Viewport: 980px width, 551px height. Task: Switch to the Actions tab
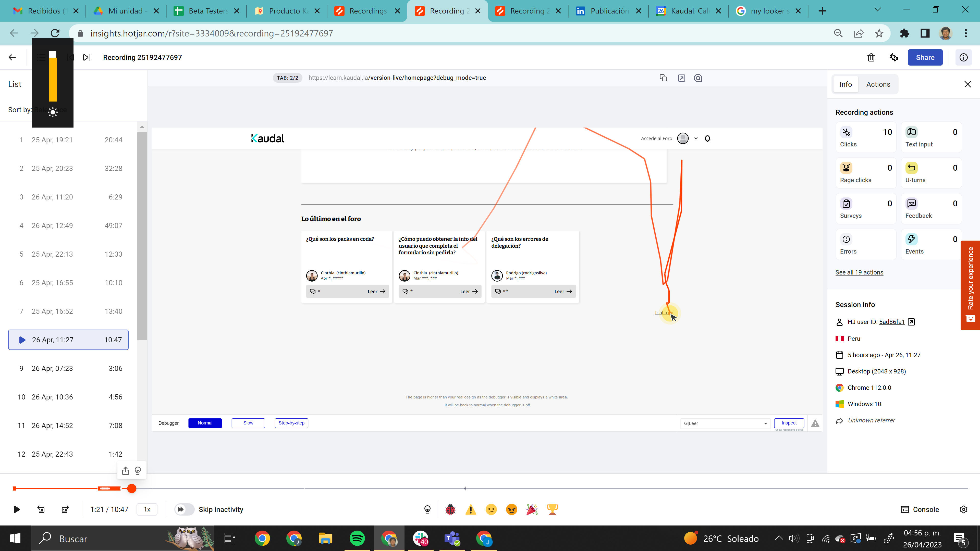tap(878, 84)
